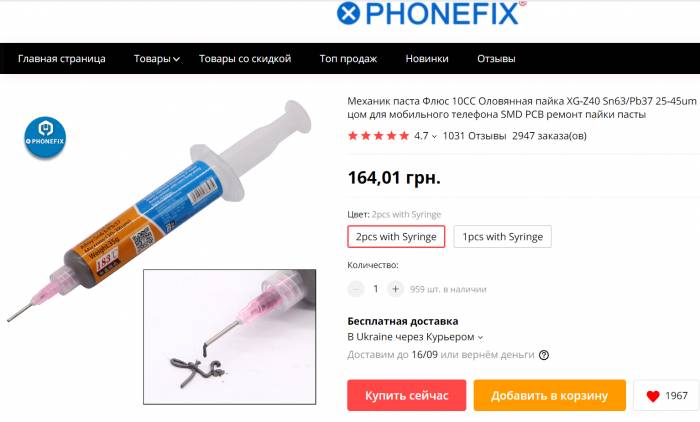Open the 1031 Отзывы reviews link
The image size is (700, 422).
pyautogui.click(x=474, y=136)
